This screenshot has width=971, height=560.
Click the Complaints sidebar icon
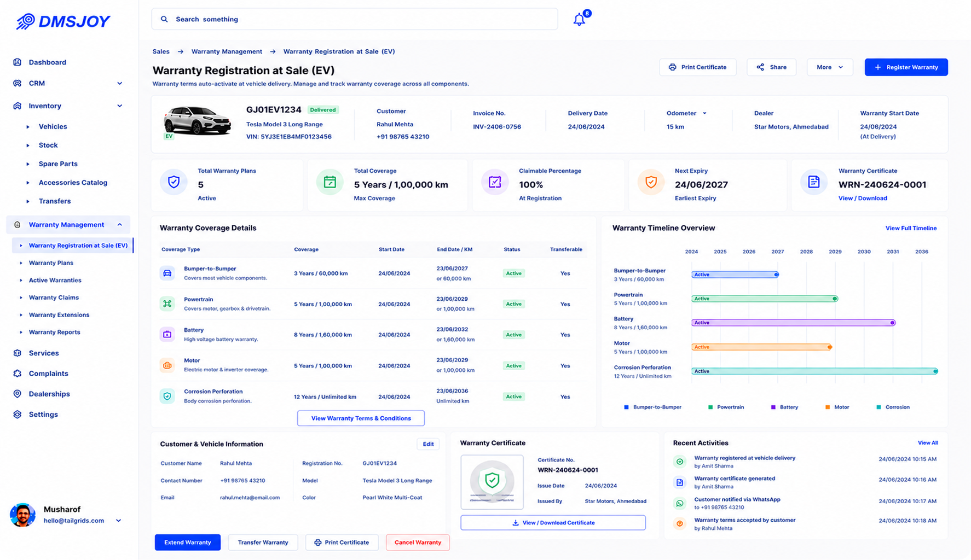18,374
